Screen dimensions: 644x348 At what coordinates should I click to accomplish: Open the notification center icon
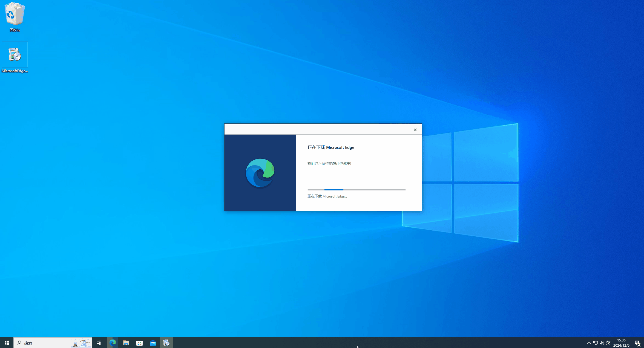click(x=637, y=343)
